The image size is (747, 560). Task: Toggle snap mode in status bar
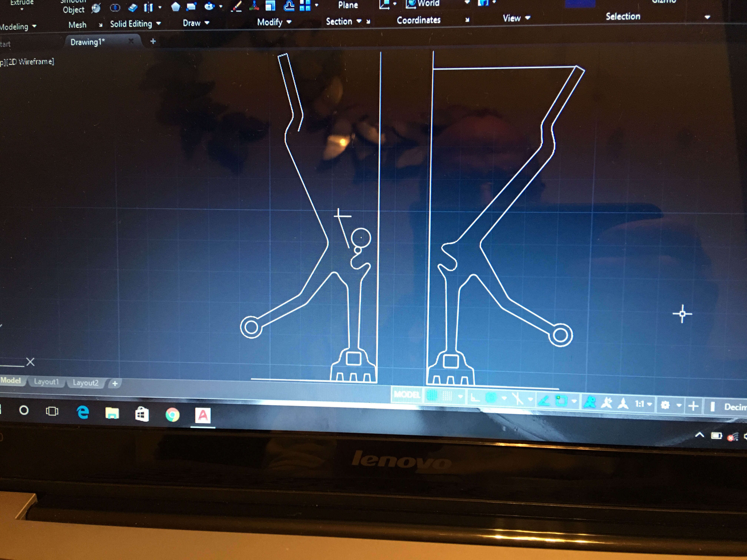[447, 396]
